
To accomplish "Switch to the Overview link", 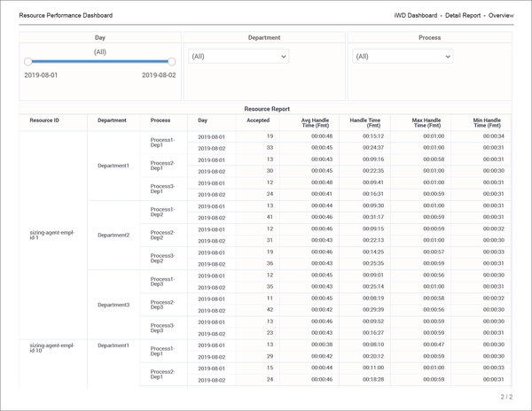I will pos(501,16).
